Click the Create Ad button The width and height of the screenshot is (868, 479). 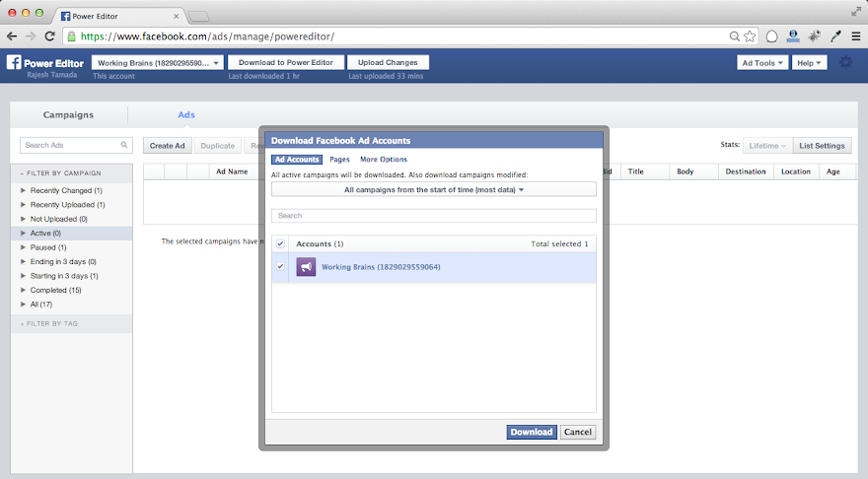pos(167,146)
